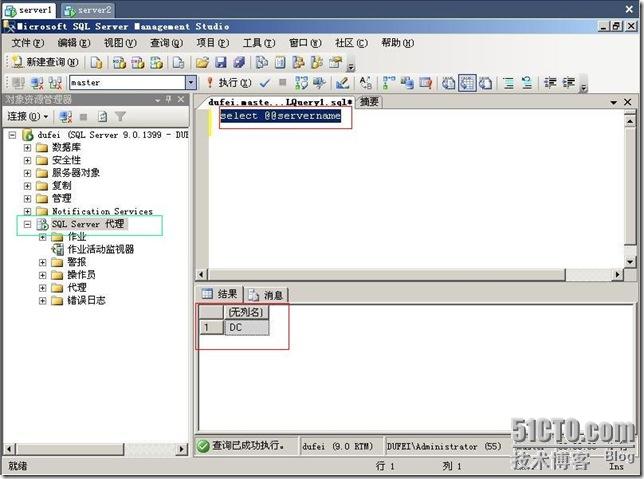Display the estimated execution plan

coord(301,83)
